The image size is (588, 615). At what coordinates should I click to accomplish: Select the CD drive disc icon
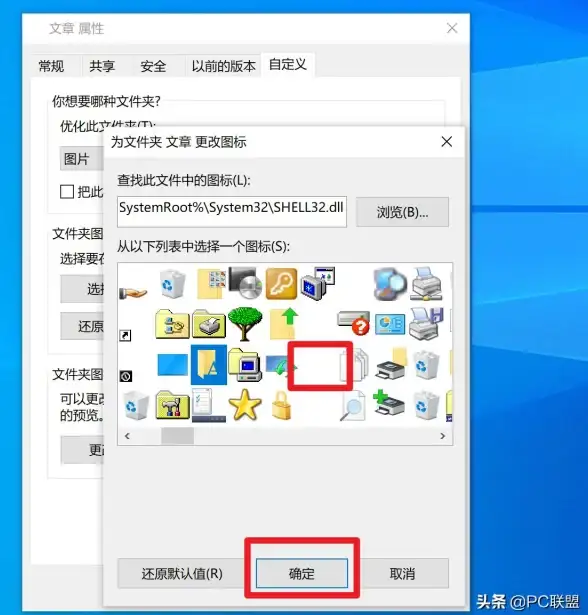point(246,283)
